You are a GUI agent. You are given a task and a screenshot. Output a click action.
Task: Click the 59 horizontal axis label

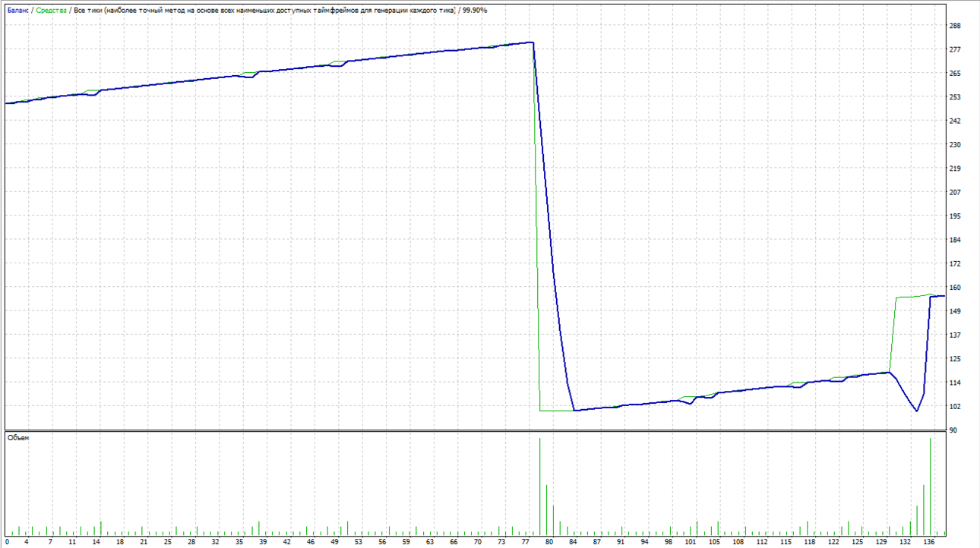click(x=406, y=543)
